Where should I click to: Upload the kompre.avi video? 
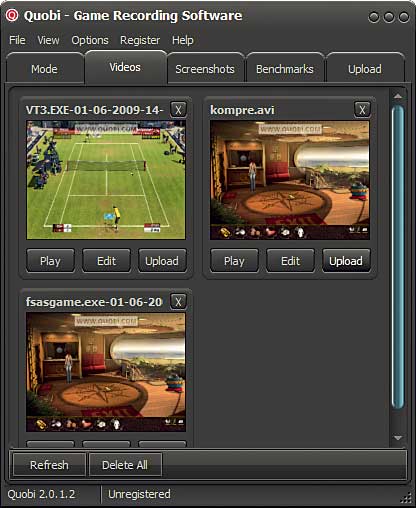[346, 261]
